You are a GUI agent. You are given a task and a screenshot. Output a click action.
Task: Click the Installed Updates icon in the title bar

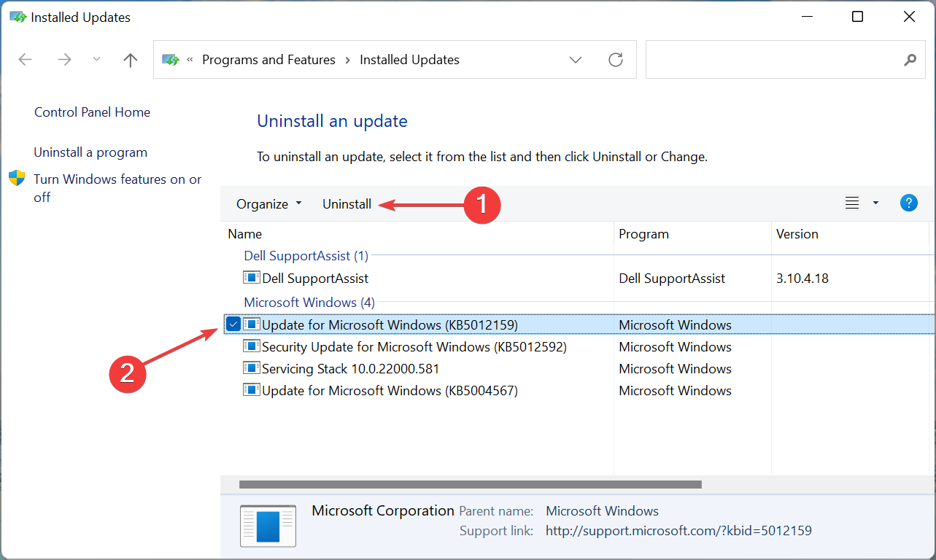click(x=16, y=16)
